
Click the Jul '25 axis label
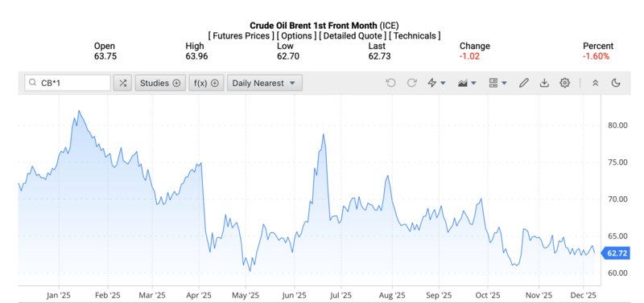[x=341, y=295]
